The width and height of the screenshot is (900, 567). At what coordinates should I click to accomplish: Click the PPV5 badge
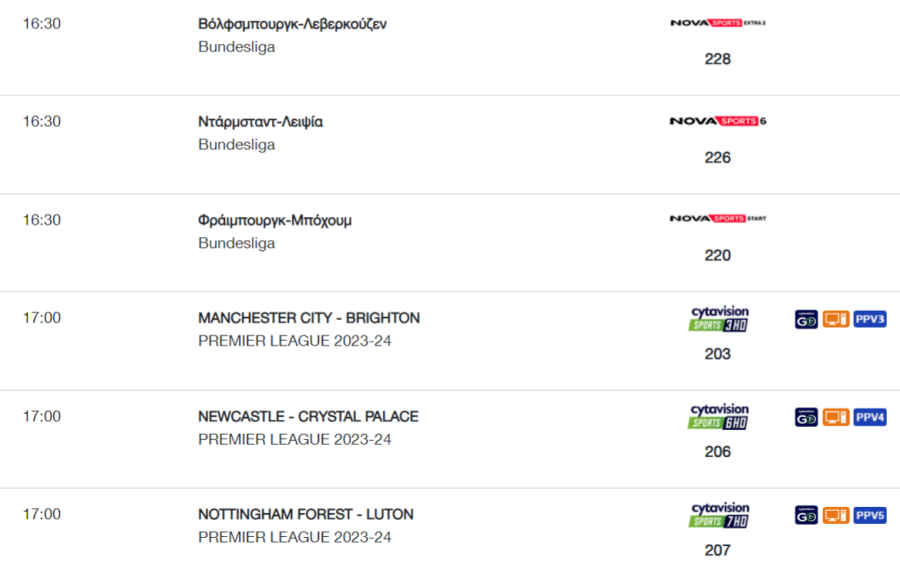pos(870,515)
